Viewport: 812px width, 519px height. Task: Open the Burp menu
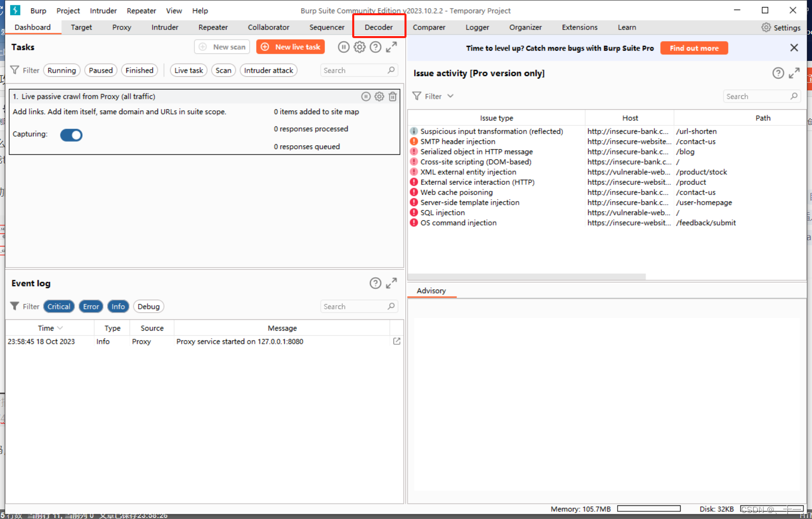tap(38, 11)
